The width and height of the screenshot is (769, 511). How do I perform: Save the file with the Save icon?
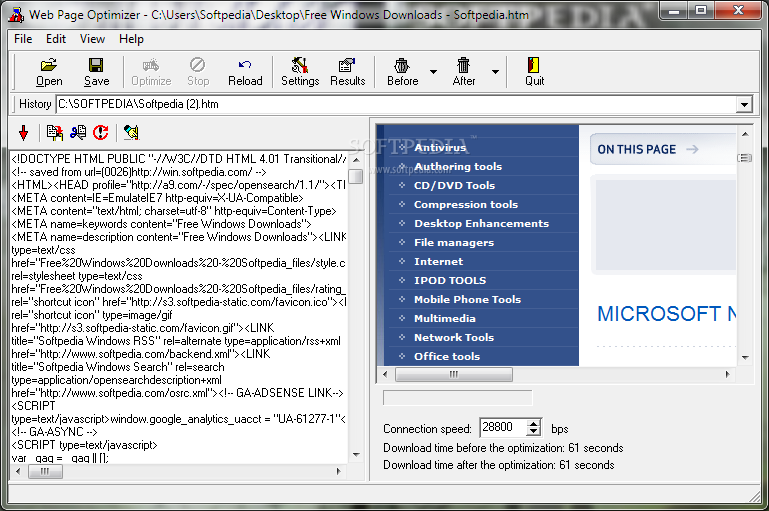pos(96,72)
